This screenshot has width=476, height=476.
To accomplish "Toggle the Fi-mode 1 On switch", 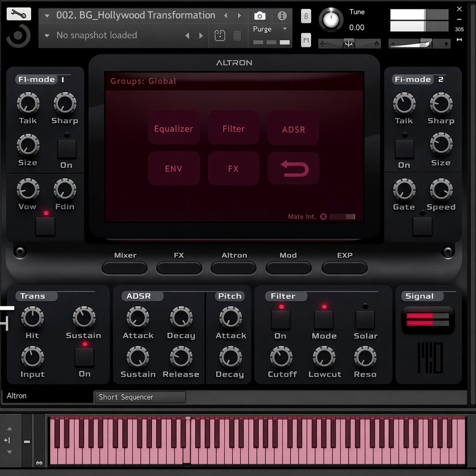I will pyautogui.click(x=67, y=149).
